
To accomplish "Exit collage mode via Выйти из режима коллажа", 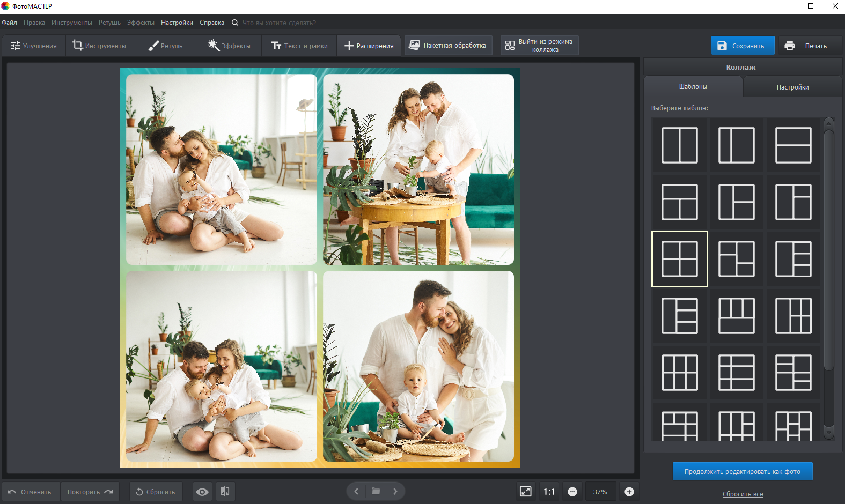I will click(539, 46).
